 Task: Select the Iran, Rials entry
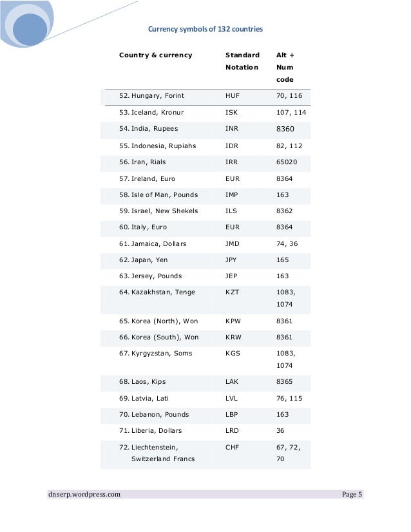click(x=142, y=162)
